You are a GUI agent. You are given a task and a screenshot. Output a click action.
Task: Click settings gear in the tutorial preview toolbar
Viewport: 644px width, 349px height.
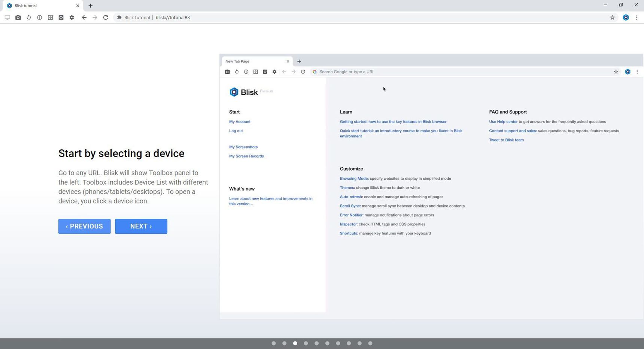[274, 72]
